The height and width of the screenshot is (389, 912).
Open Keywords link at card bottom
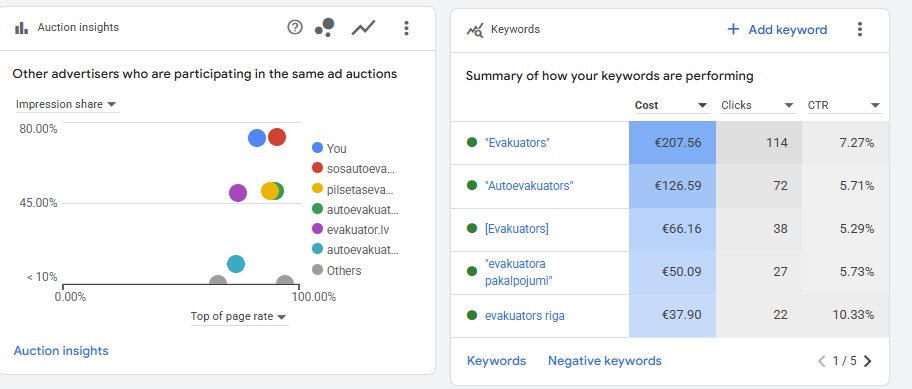tap(496, 361)
